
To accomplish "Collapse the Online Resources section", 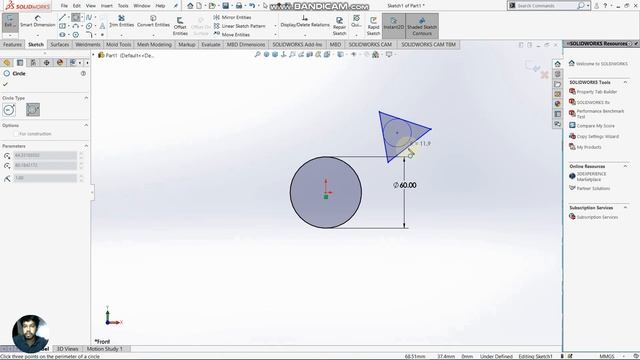I will click(625, 167).
